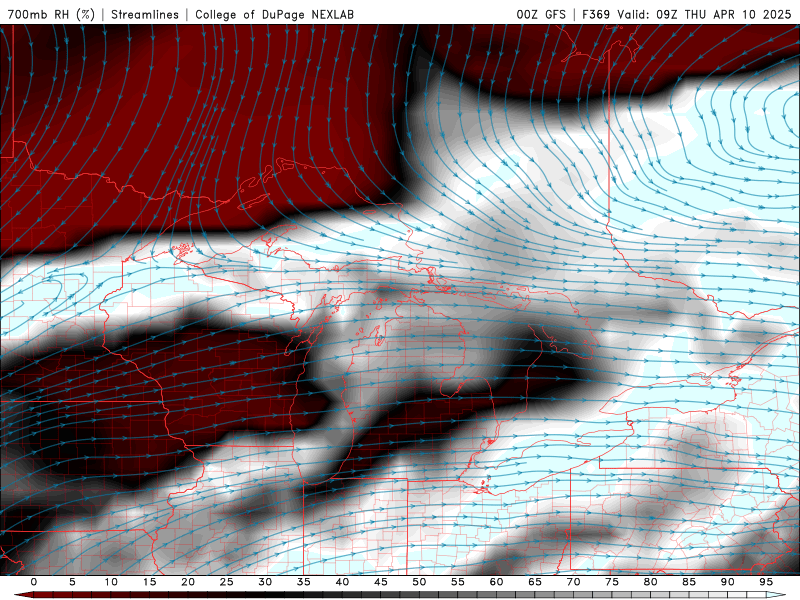Click the "700mb RH (%)" title text
Screen dimensions: 800x600
click(52, 14)
